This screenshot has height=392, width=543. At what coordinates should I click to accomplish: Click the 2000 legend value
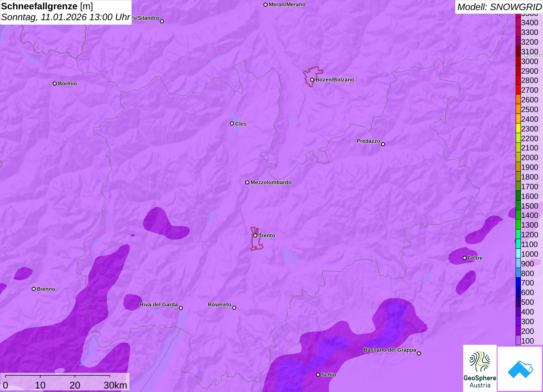(x=530, y=157)
